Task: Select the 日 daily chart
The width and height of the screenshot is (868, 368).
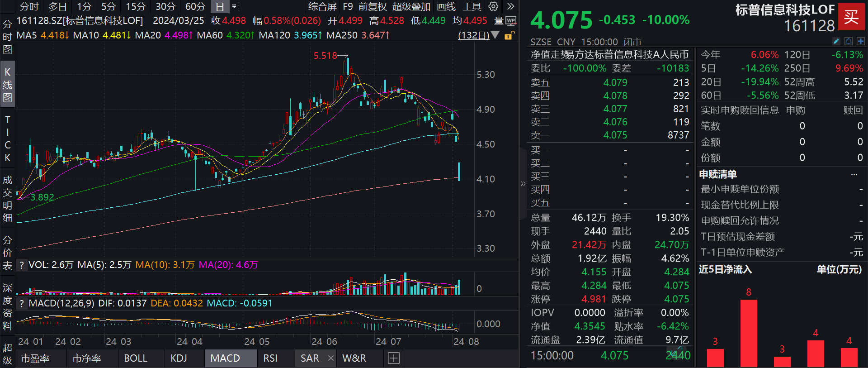Action: click(220, 6)
